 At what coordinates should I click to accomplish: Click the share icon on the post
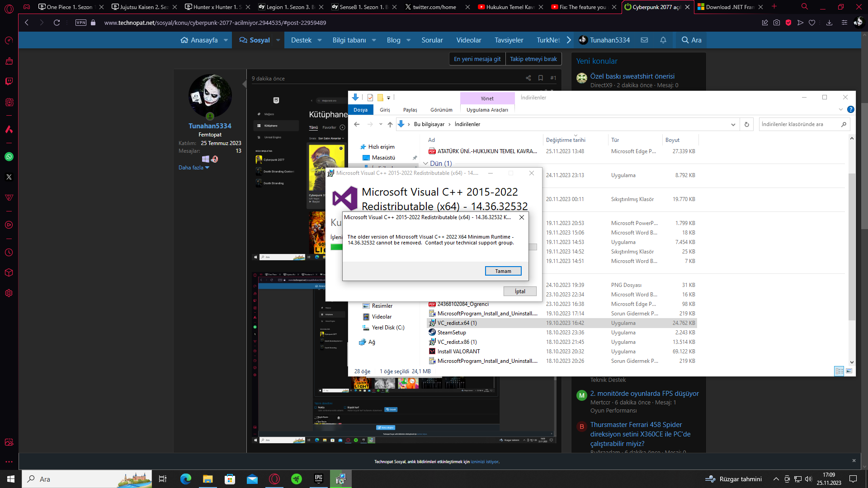(528, 78)
